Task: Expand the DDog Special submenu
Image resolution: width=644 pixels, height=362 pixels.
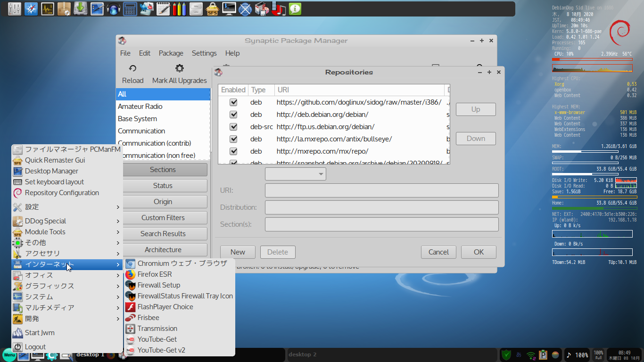Action: pyautogui.click(x=67, y=221)
